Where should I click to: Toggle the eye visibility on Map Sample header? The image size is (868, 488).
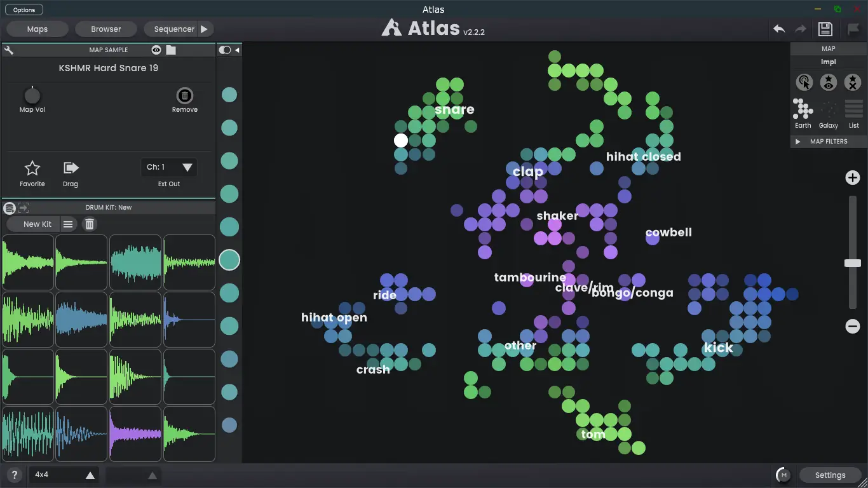point(155,50)
